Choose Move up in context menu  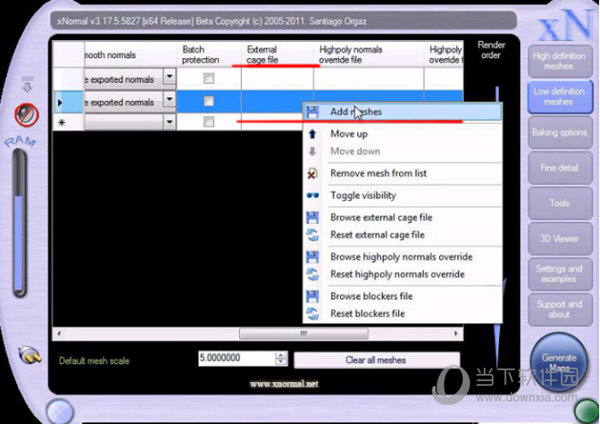click(x=402, y=134)
